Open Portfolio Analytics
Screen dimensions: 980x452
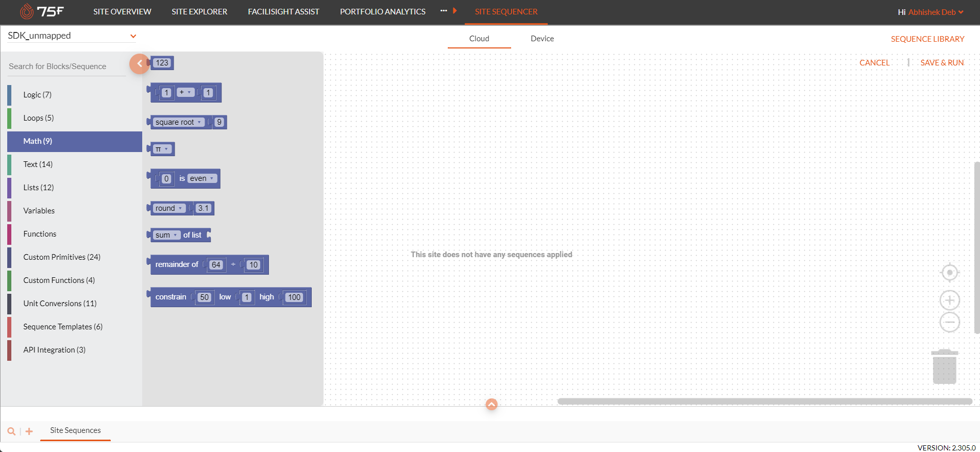pyautogui.click(x=383, y=11)
